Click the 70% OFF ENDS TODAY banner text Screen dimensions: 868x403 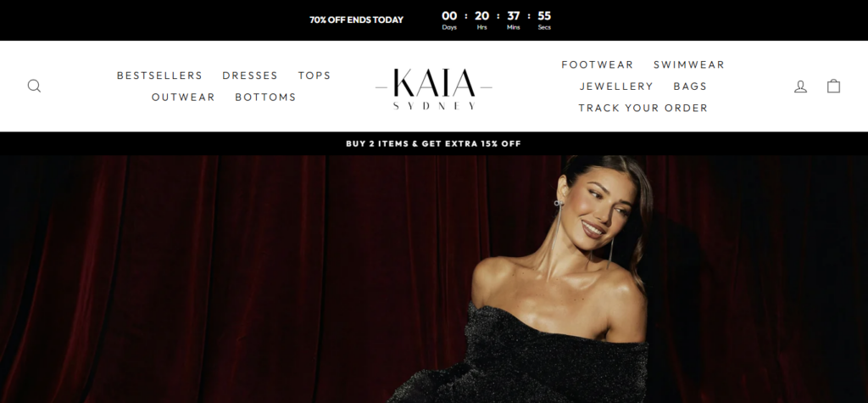click(356, 20)
